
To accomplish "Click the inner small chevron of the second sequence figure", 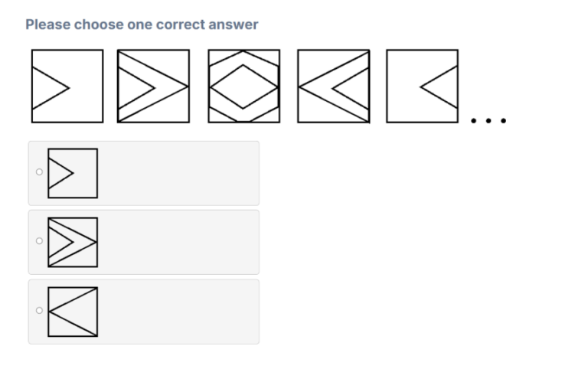I will coord(136,88).
